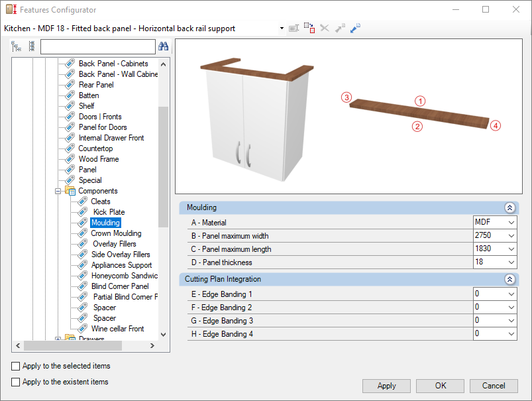The height and width of the screenshot is (401, 532).
Task: Click the tag icon beside Countertop
Action: [x=70, y=148]
